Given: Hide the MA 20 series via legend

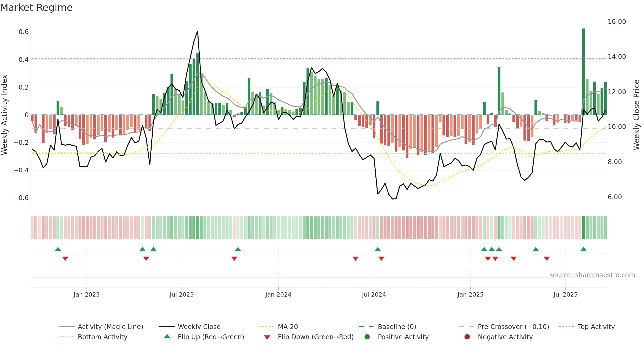Looking at the screenshot, I should point(278,327).
